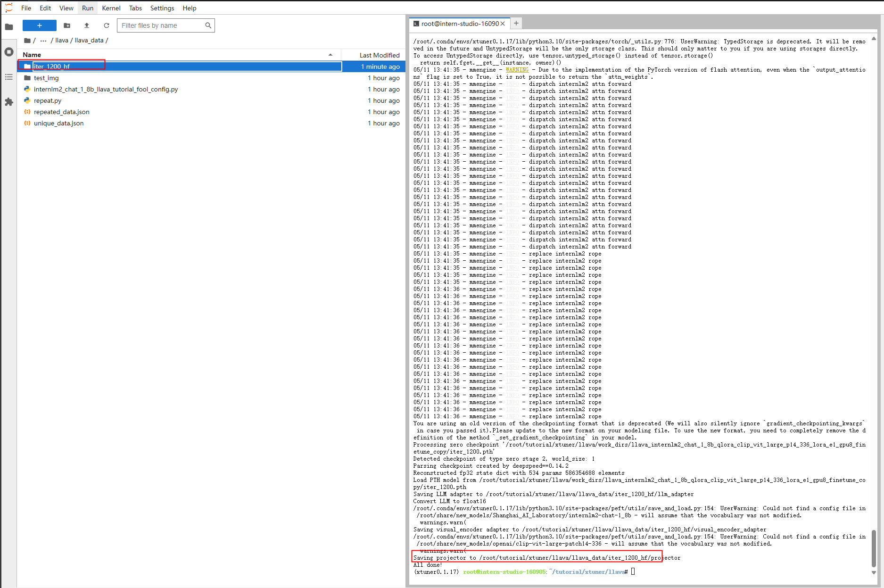Navigate to llava_data breadcrumb
The height and width of the screenshot is (588, 884).
click(x=89, y=41)
